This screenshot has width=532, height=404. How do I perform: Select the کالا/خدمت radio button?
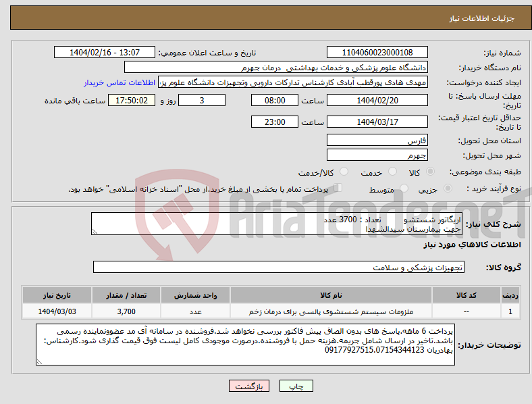[344, 172]
